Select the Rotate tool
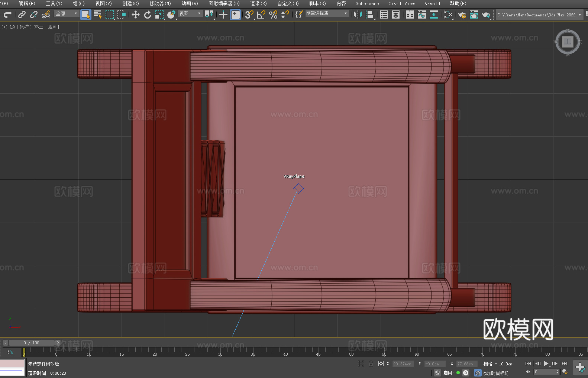Image resolution: width=588 pixels, height=378 pixels. [148, 14]
